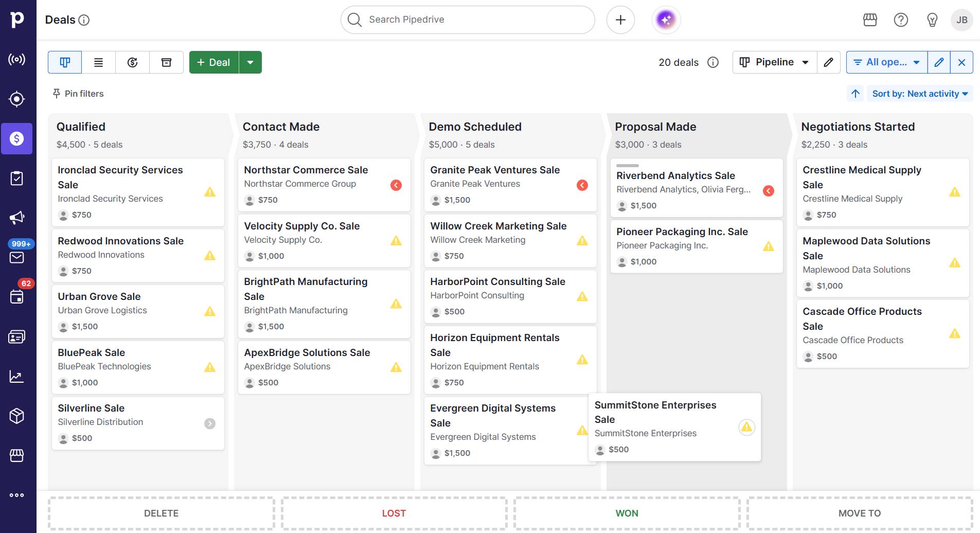Open the Sort by Next activity dropdown
This screenshot has height=533, width=980.
pos(920,94)
